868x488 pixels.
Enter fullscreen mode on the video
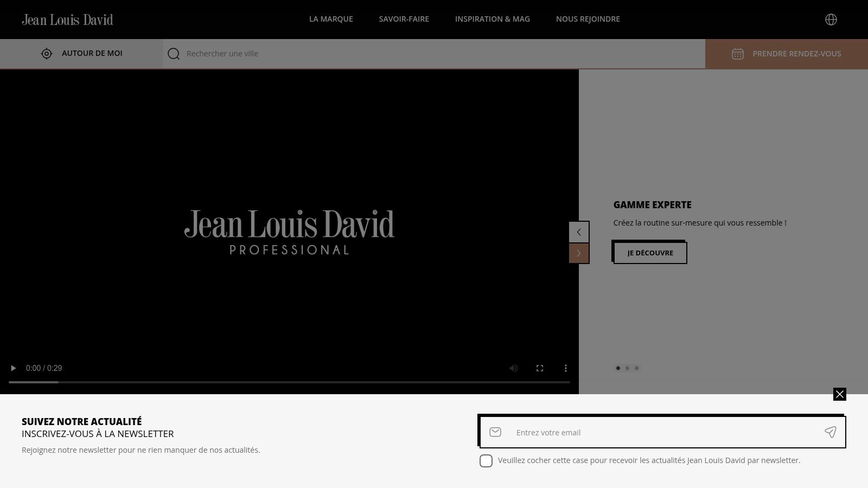point(540,368)
